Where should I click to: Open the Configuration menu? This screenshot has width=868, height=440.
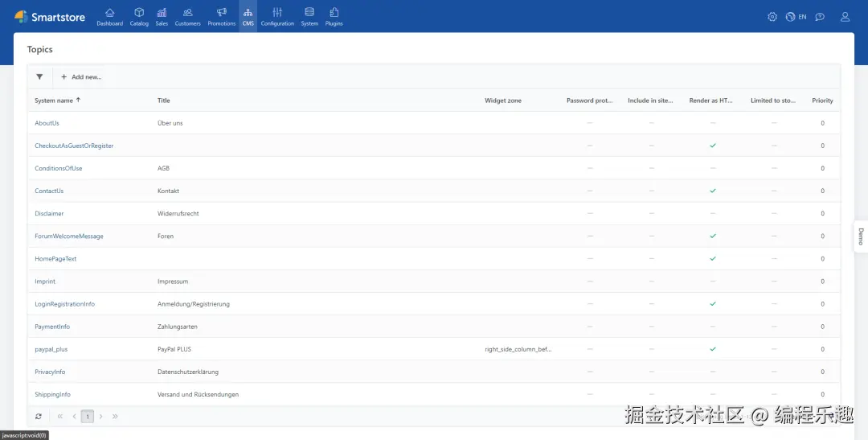(x=277, y=17)
